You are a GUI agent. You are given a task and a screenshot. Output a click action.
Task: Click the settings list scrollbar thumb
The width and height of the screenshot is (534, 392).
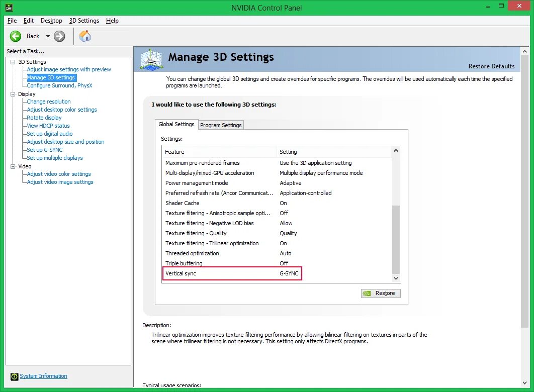396,240
